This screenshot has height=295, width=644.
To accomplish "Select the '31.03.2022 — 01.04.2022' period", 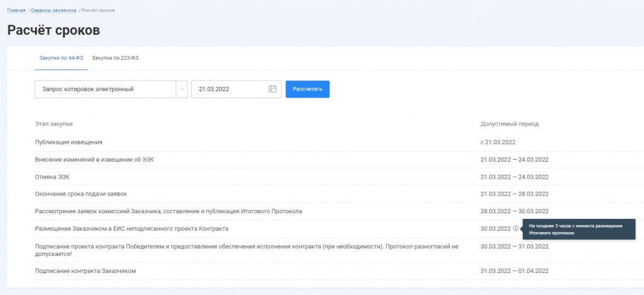I will pyautogui.click(x=514, y=271).
